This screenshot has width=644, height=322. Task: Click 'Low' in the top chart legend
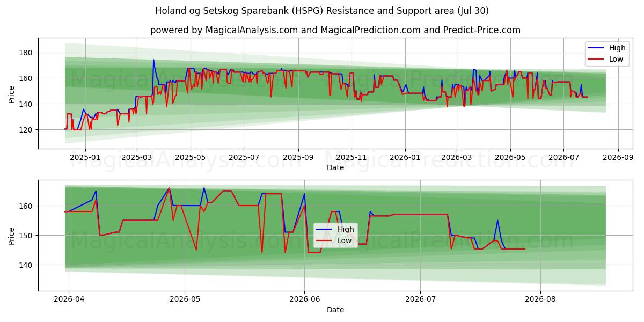pos(616,59)
